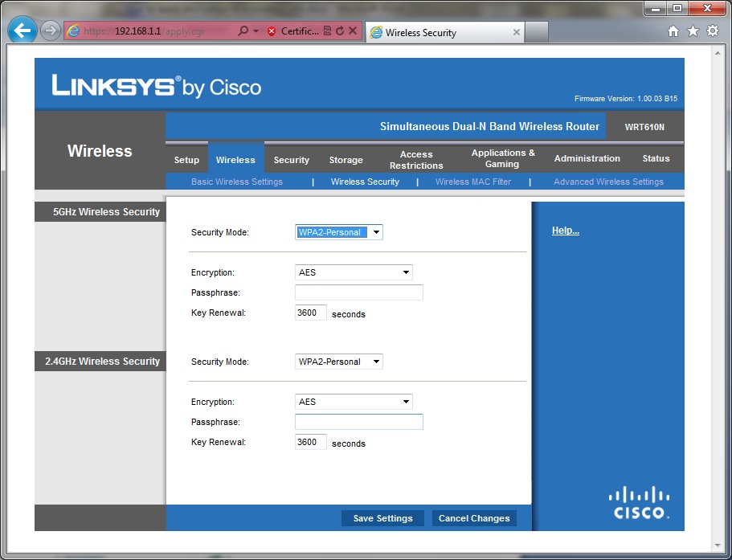Open browser tools gear icon
Viewport: 732px width, 560px height.
[x=713, y=31]
